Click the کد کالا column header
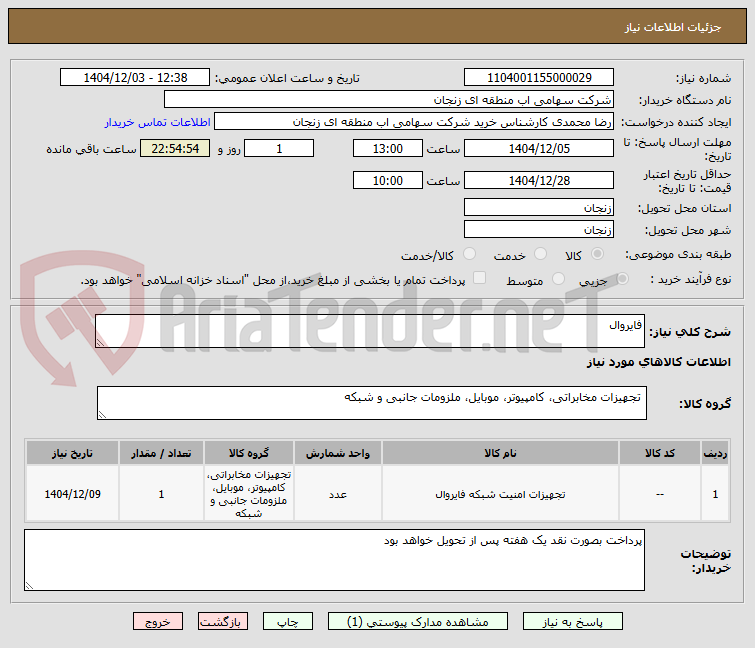 tap(660, 453)
